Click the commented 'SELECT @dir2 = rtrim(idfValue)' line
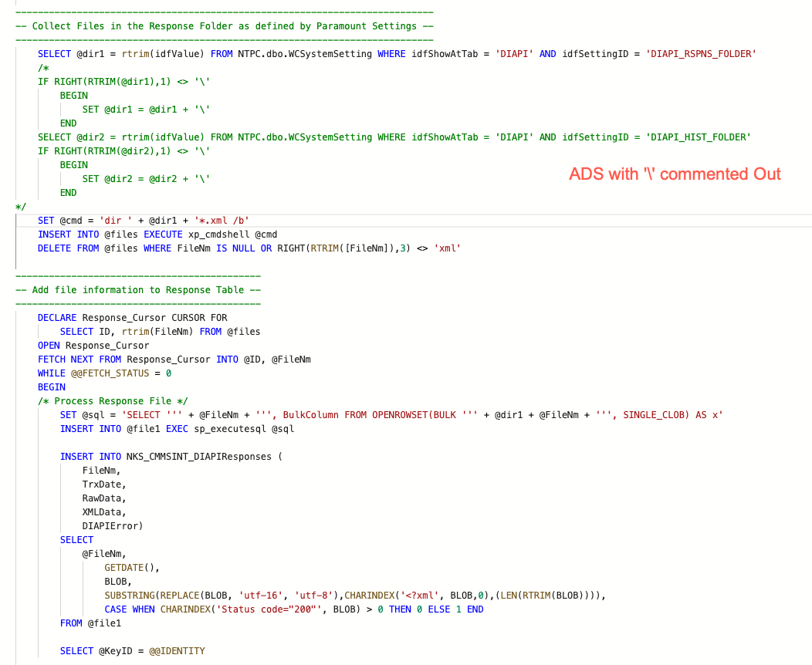Screen dimensions: 812x665 [x=394, y=137]
